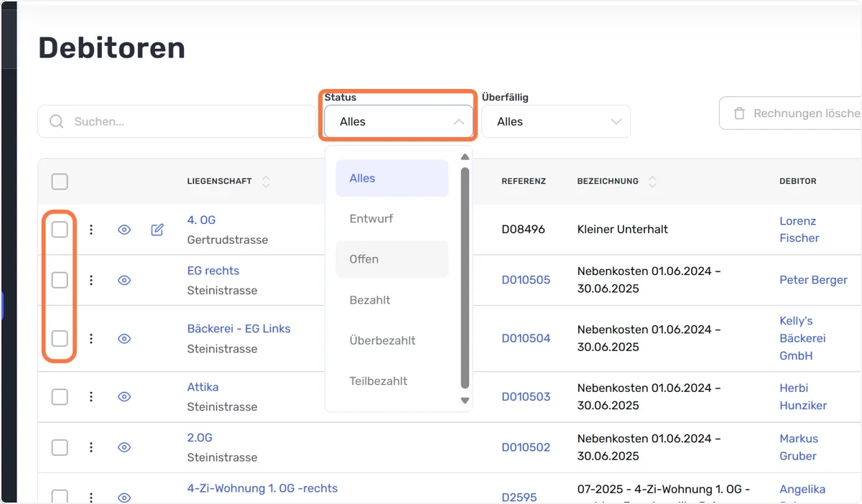Open the three-dot menu for 4. OG row
The height and width of the screenshot is (504, 862).
pyautogui.click(x=91, y=230)
